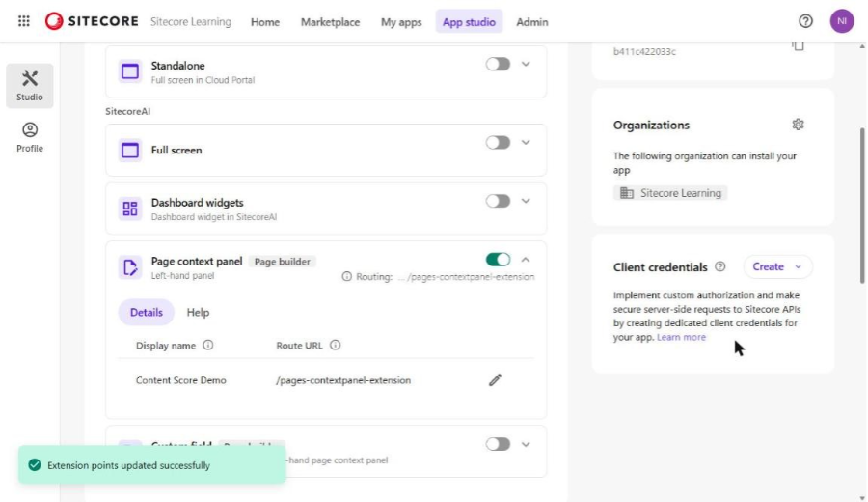Expand the Custom field chevron
868x502 pixels.
[526, 444]
